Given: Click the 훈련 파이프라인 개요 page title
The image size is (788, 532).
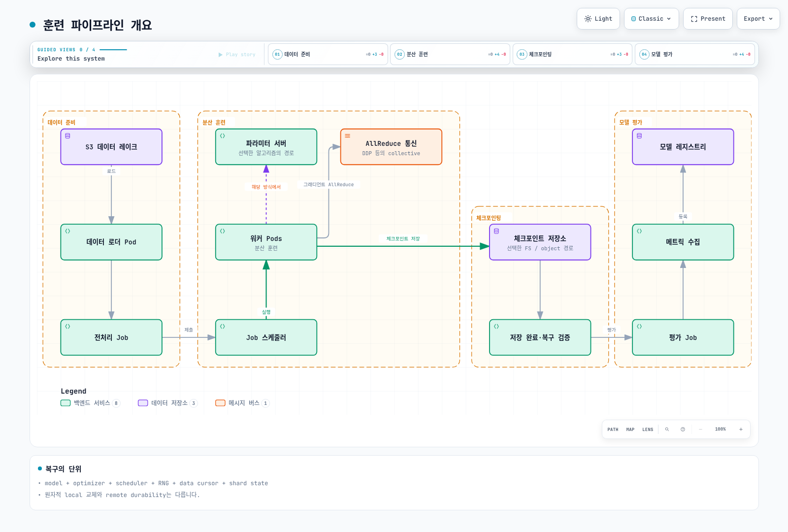Looking at the screenshot, I should pyautogui.click(x=98, y=25).
